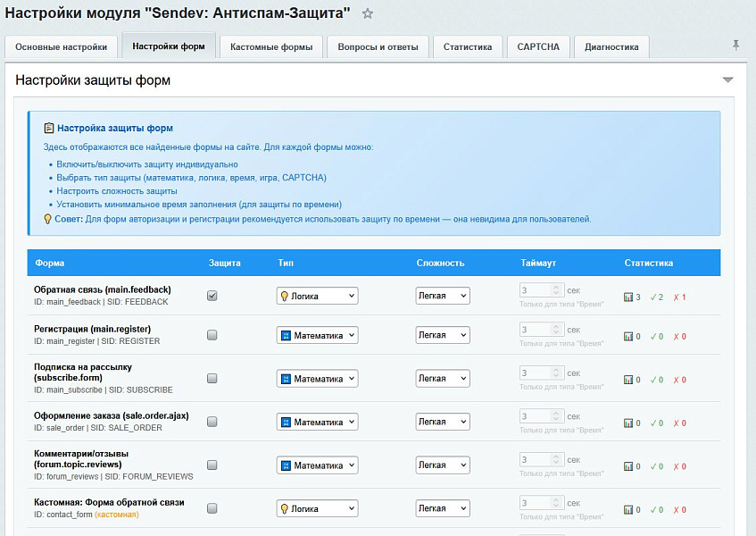Open the Тип dropdown for Обратная связь
This screenshot has height=536, width=756.
coord(317,296)
